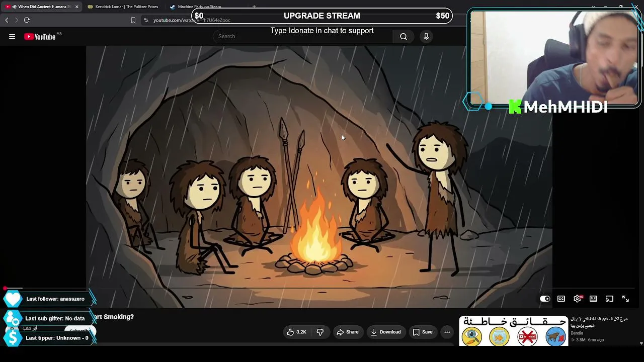
Task: Click the MehMHIDI streamer name
Action: [566, 107]
